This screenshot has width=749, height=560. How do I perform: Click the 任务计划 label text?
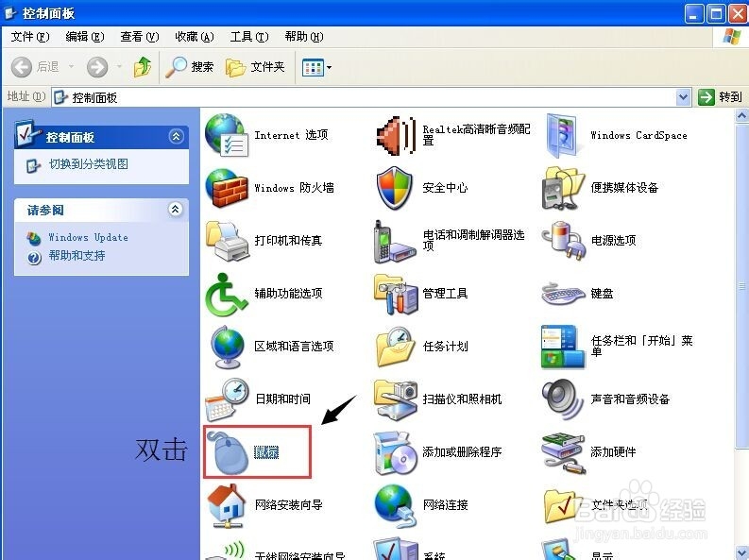[445, 348]
